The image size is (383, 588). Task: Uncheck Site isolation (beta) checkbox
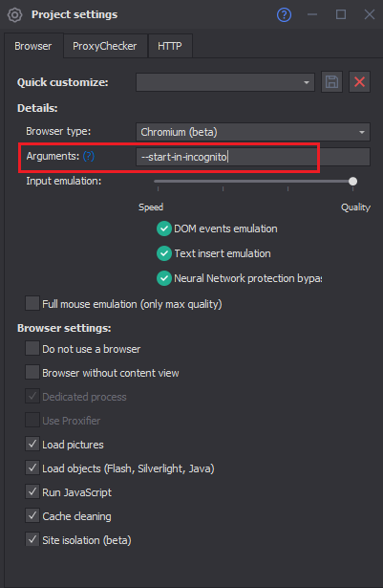click(32, 539)
